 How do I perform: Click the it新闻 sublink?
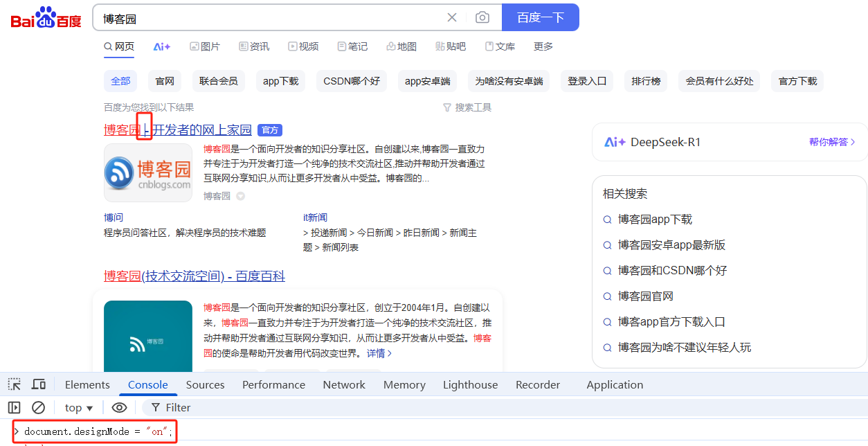pos(315,217)
